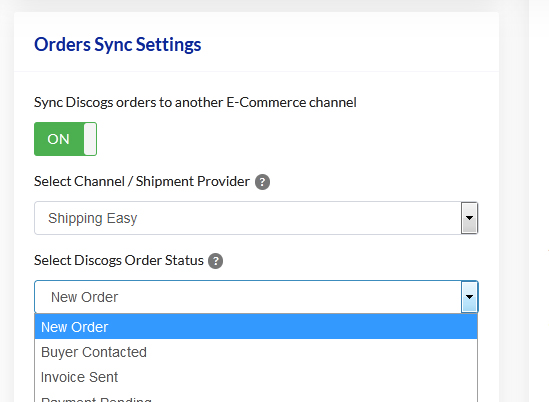Click the Select Channel / Shipment Provider label

tap(142, 181)
